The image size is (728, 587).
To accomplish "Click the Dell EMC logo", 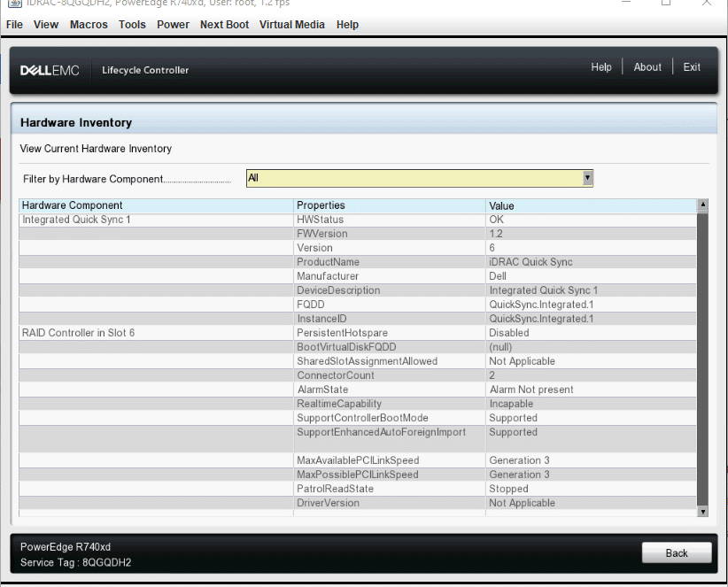I will click(50, 71).
